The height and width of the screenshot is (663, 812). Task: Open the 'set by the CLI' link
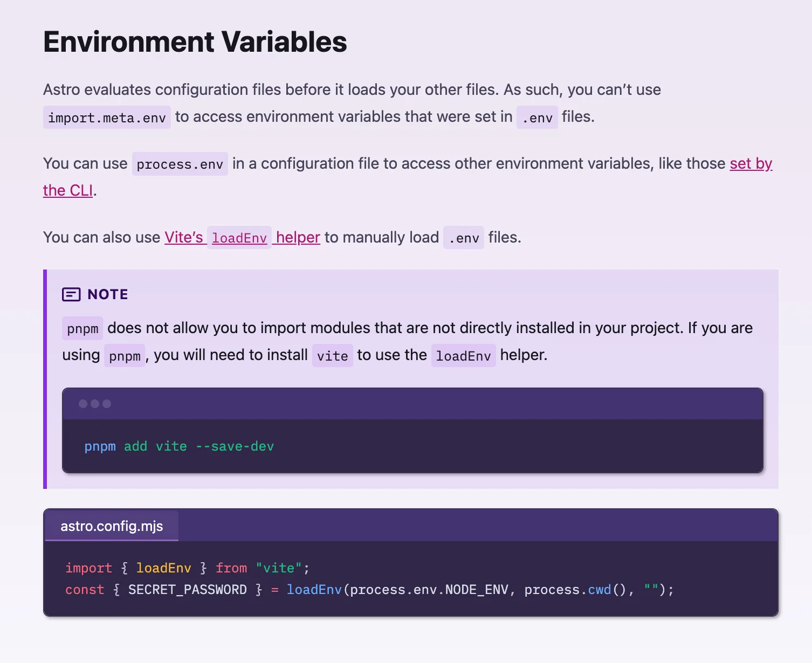751,163
